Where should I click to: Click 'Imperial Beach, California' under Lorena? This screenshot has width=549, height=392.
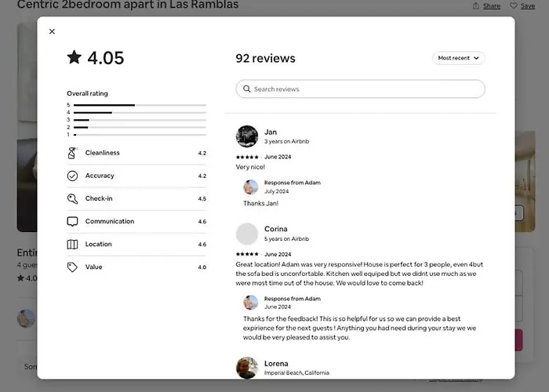click(296, 373)
